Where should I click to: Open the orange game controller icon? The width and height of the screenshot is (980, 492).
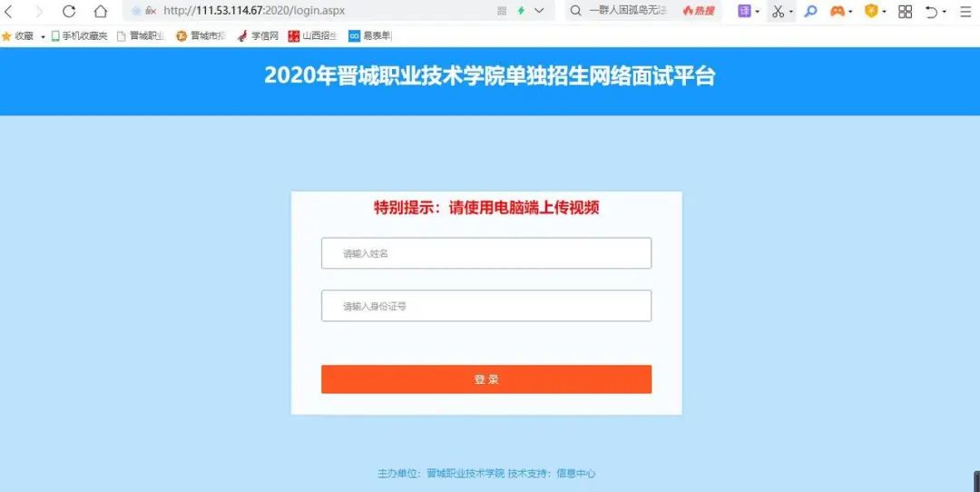(838, 11)
